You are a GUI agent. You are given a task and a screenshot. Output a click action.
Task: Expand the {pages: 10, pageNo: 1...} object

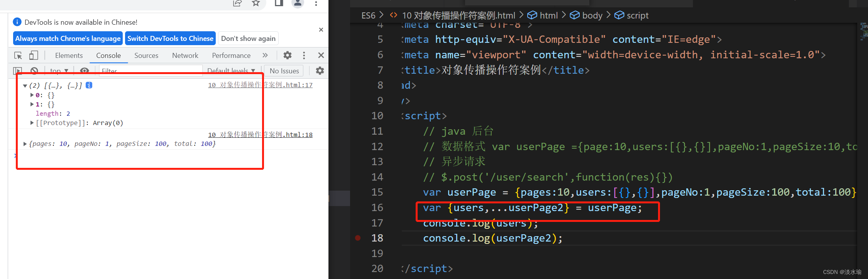pos(25,144)
